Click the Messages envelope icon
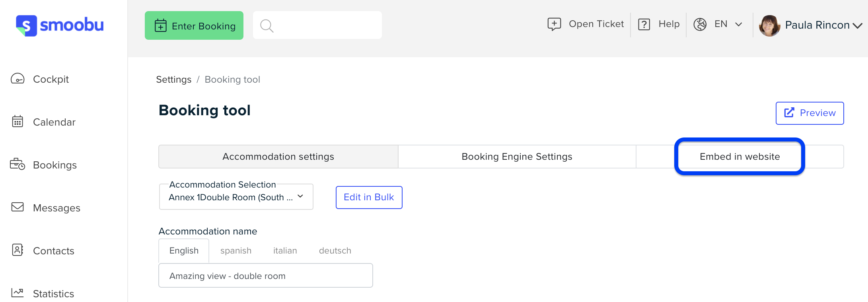 [x=18, y=207]
